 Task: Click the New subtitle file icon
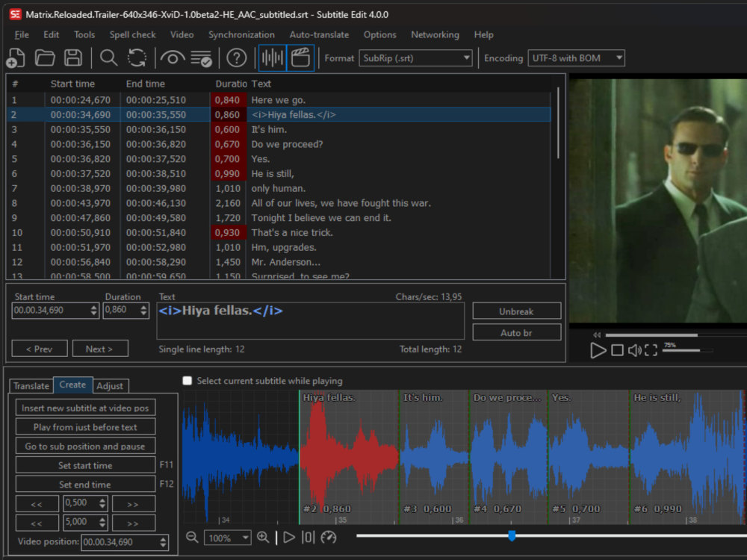[16, 58]
